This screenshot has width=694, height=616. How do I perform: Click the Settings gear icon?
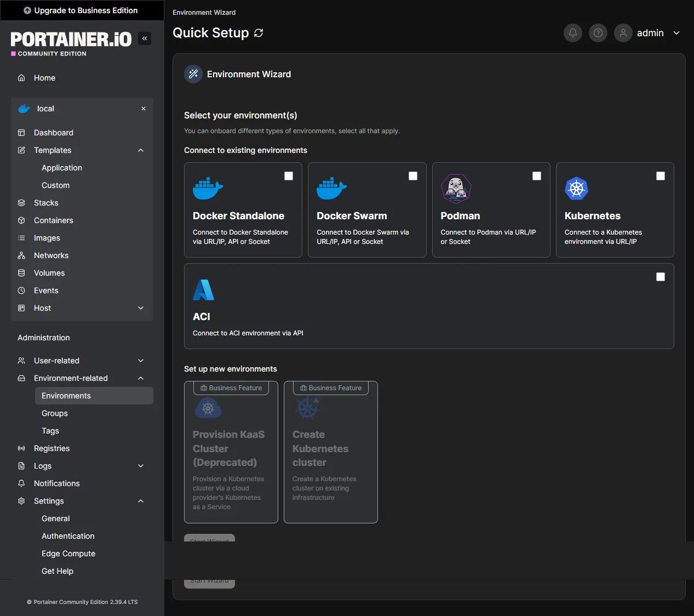pyautogui.click(x=21, y=501)
